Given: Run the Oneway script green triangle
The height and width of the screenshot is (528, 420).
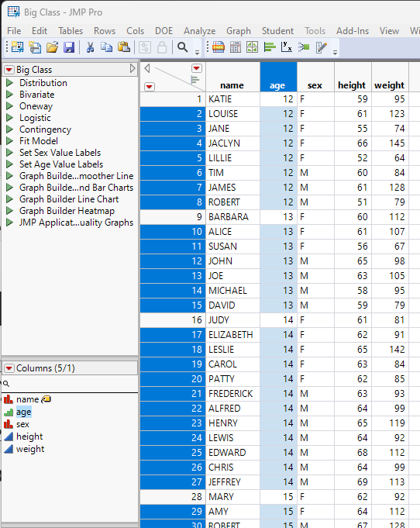Looking at the screenshot, I should 10,106.
